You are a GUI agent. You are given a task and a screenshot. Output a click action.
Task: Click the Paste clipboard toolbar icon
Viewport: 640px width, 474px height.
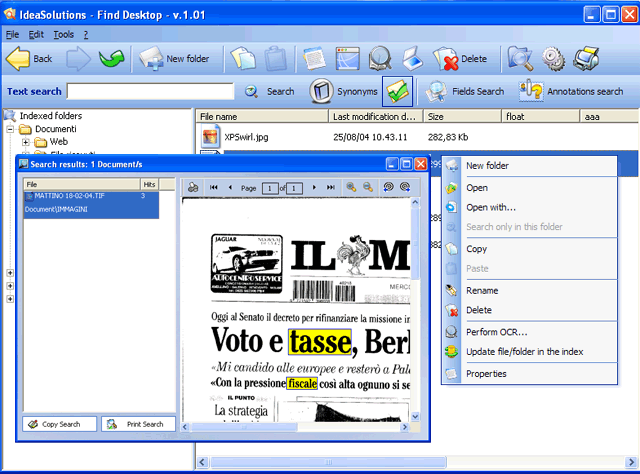coord(276,59)
